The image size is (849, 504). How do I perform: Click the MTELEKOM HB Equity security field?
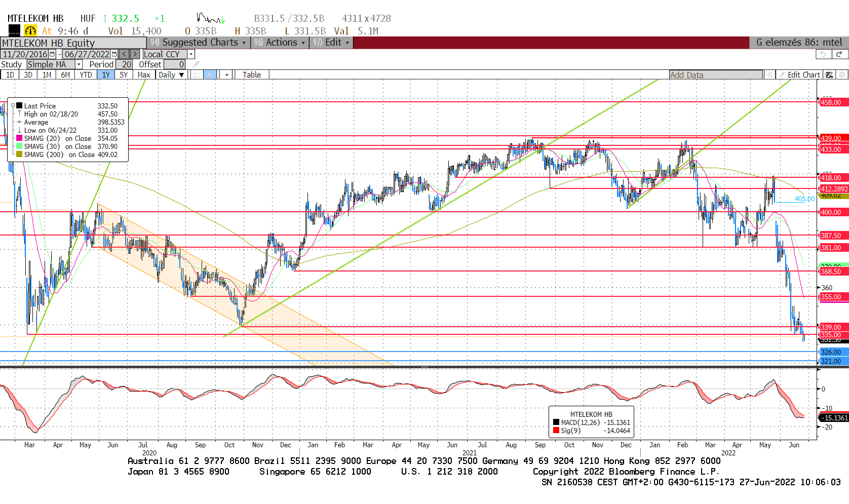[x=73, y=43]
